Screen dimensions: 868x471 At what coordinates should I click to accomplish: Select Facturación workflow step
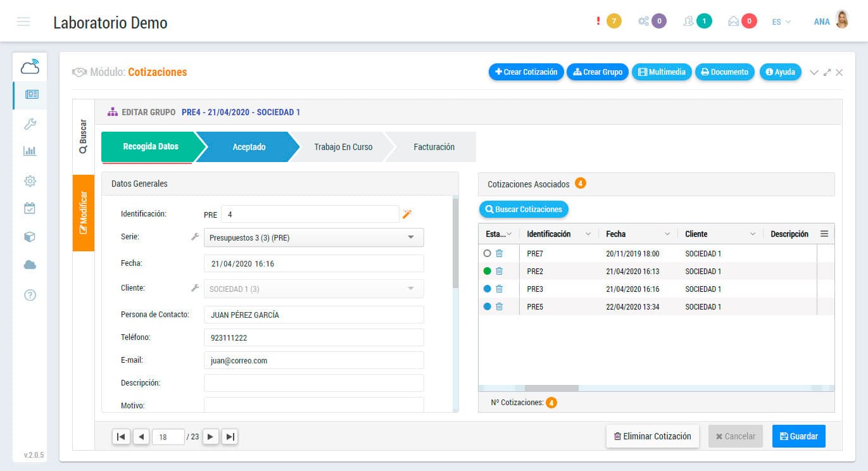tap(434, 147)
